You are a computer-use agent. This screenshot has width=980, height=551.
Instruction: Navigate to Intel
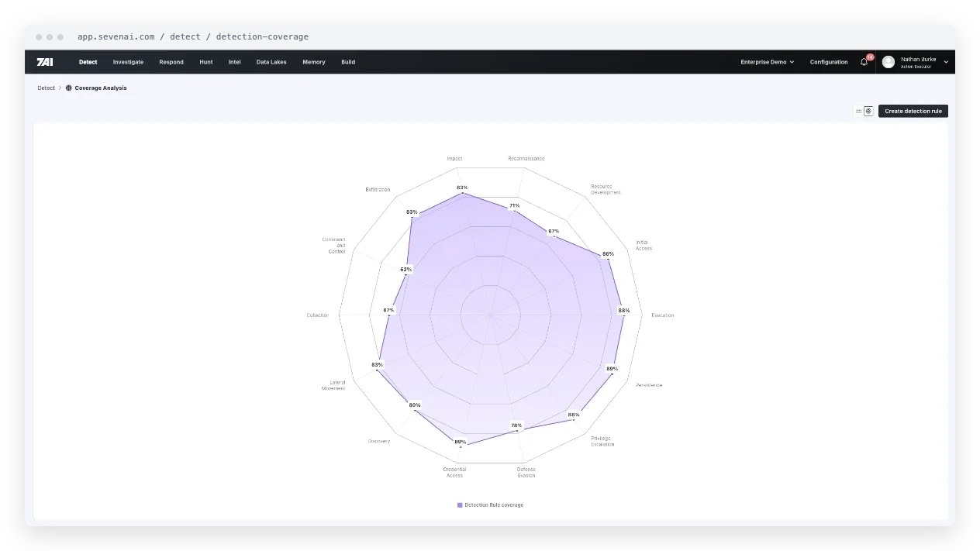coord(235,62)
